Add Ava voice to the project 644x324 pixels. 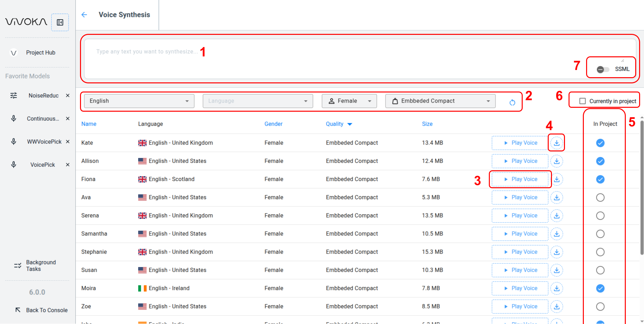600,198
